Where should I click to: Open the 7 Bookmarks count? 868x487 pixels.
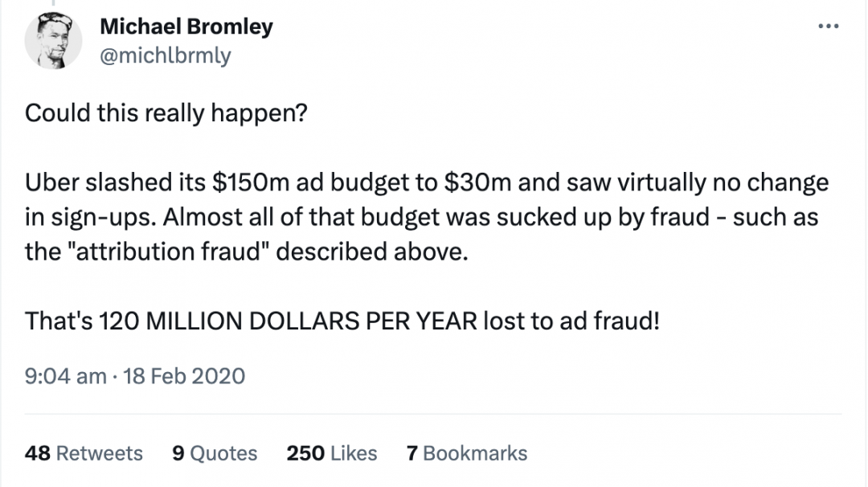(467, 453)
